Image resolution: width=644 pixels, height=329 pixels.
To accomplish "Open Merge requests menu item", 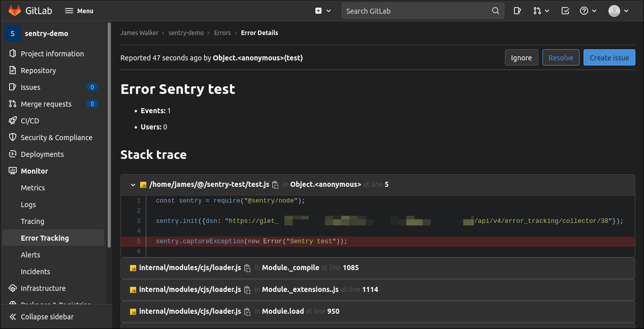I will coord(53,104).
